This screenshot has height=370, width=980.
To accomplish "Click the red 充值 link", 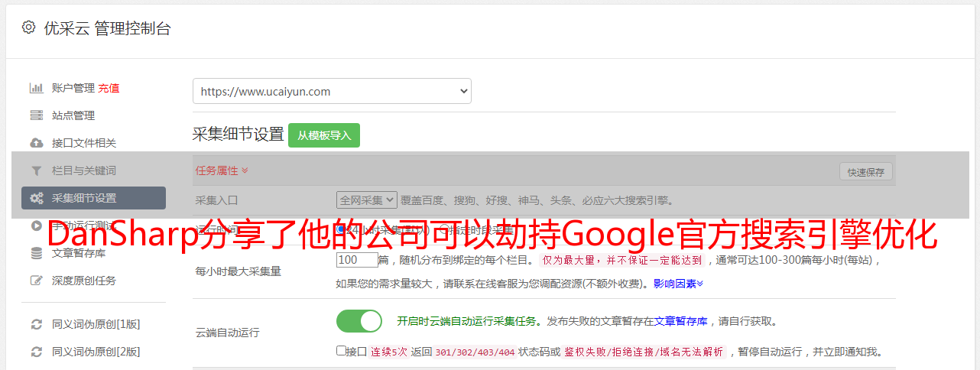I will click(109, 88).
